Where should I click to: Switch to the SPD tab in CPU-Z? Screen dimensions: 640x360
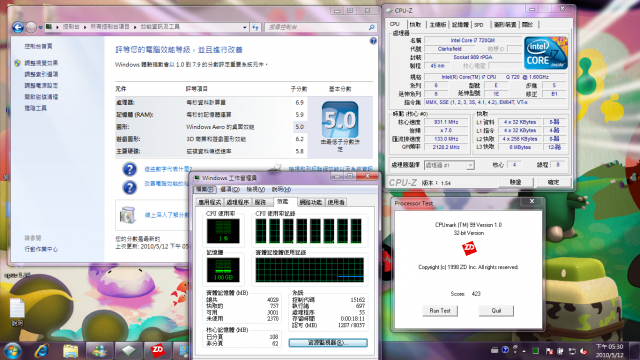(479, 25)
